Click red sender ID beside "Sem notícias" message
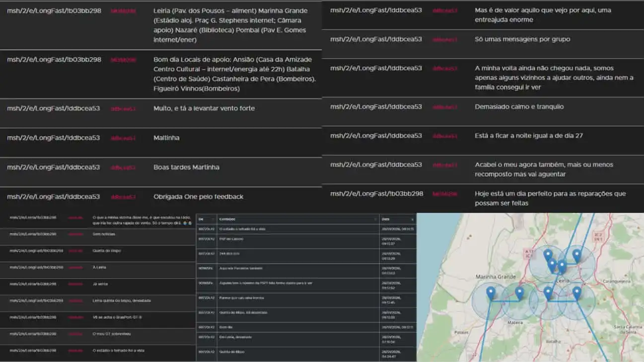The height and width of the screenshot is (362, 644). click(75, 234)
